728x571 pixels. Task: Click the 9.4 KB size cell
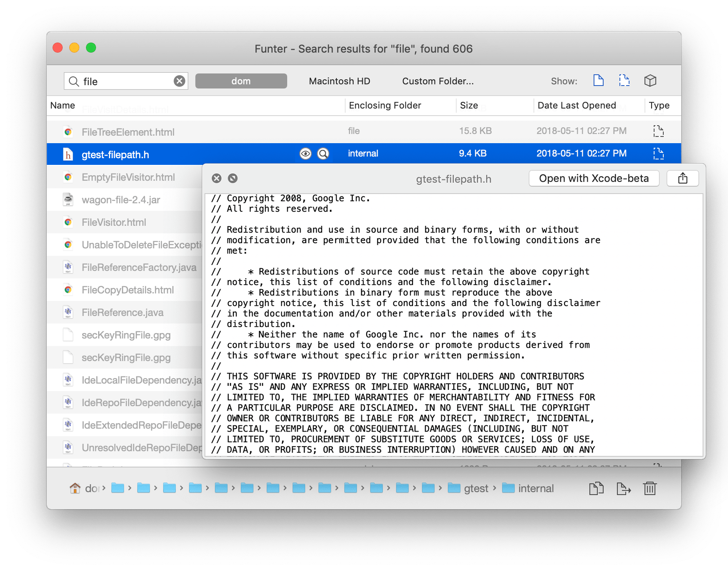473,154
